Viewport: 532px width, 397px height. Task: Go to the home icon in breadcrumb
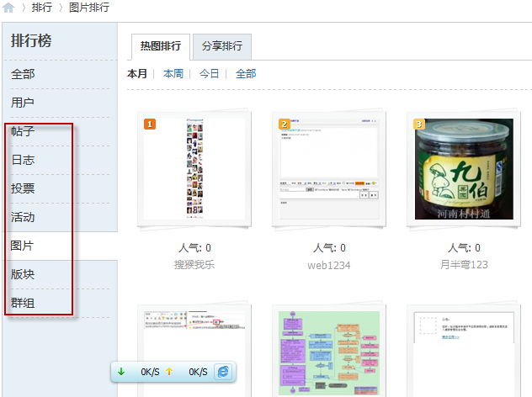(x=8, y=7)
